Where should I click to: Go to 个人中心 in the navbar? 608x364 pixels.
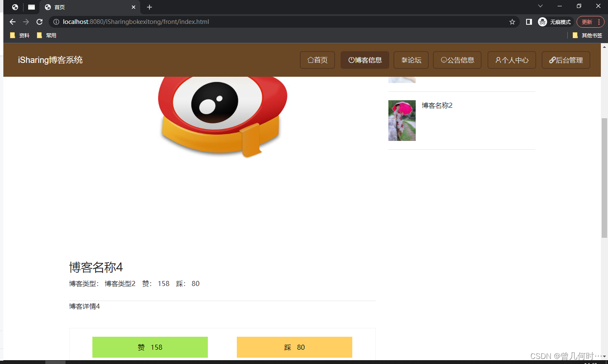[511, 60]
